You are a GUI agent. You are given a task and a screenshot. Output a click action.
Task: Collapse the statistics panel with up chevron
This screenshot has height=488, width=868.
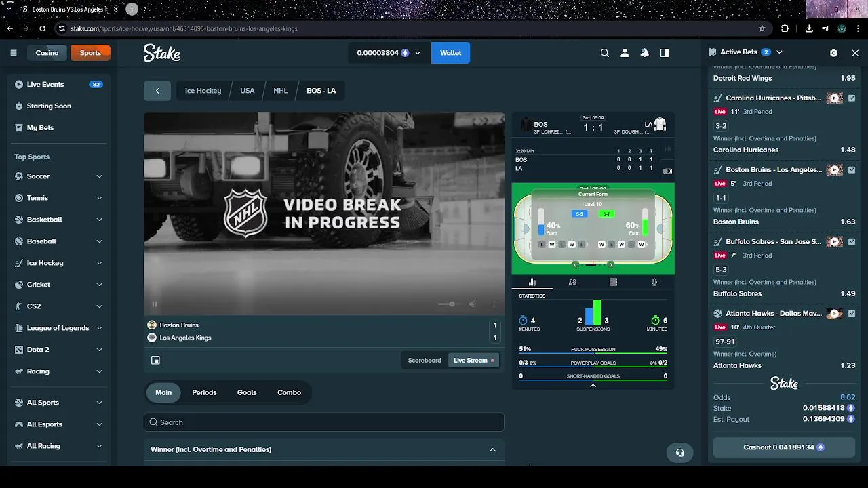pyautogui.click(x=593, y=385)
